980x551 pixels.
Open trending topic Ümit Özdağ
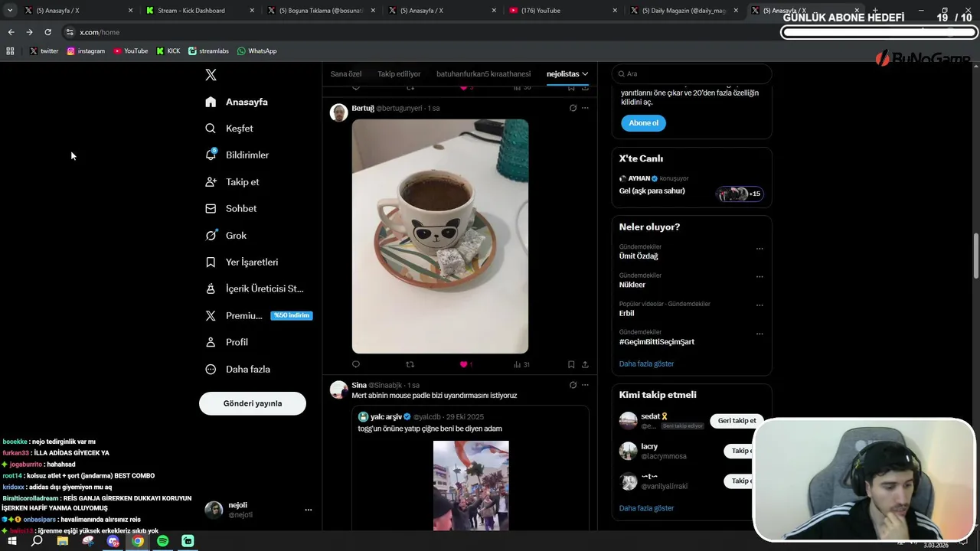pyautogui.click(x=639, y=256)
